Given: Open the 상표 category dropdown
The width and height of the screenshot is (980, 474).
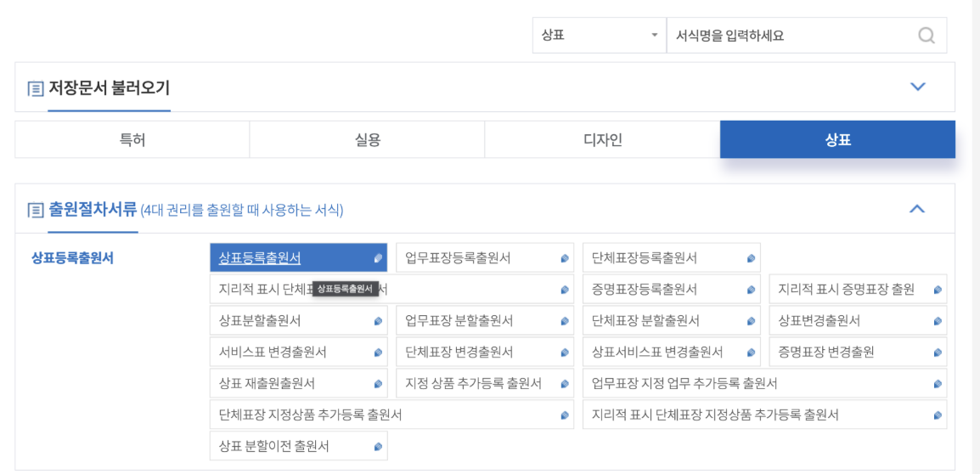Looking at the screenshot, I should 599,35.
